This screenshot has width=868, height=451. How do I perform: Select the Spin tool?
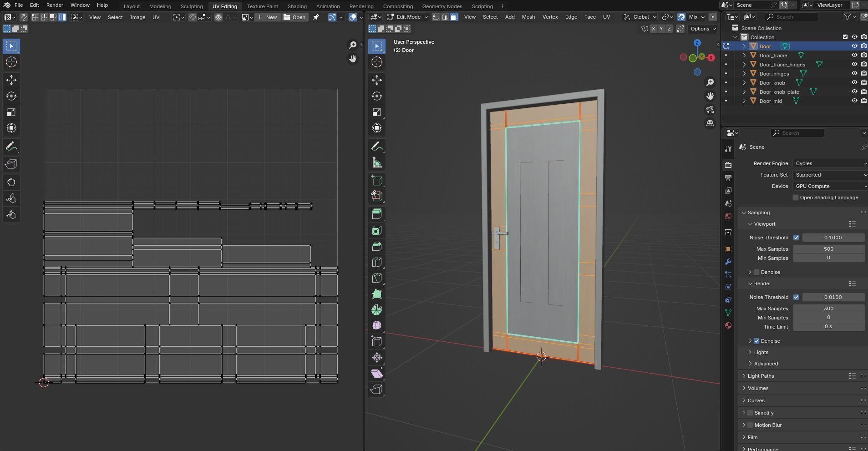(376, 310)
